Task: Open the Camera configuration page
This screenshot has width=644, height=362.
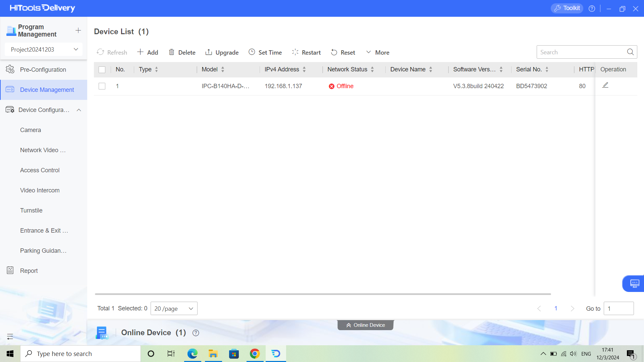Action: pyautogui.click(x=31, y=130)
